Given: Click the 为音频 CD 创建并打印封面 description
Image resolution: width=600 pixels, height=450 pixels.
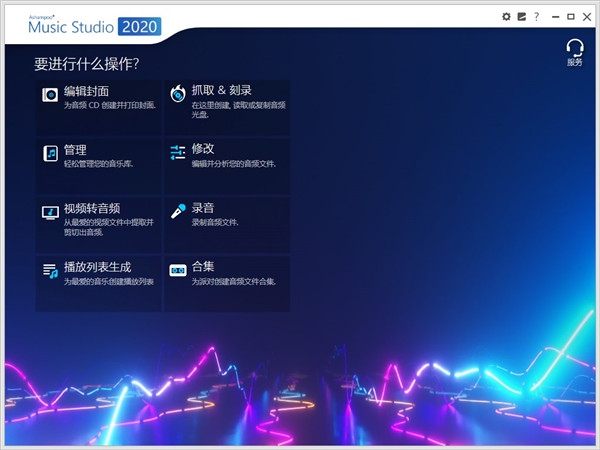Looking at the screenshot, I should click(110, 105).
